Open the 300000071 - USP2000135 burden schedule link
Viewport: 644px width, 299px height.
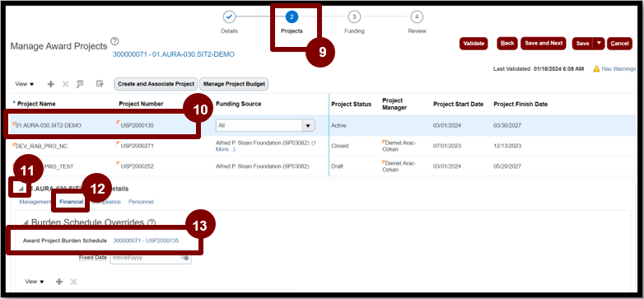(147, 241)
